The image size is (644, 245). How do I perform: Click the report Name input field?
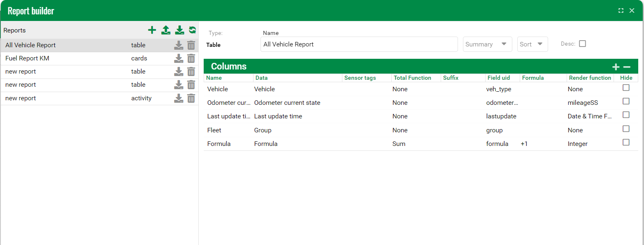(359, 44)
